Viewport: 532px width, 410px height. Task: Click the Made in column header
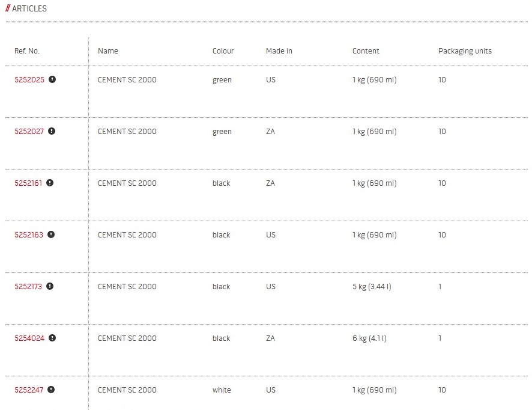pos(279,51)
